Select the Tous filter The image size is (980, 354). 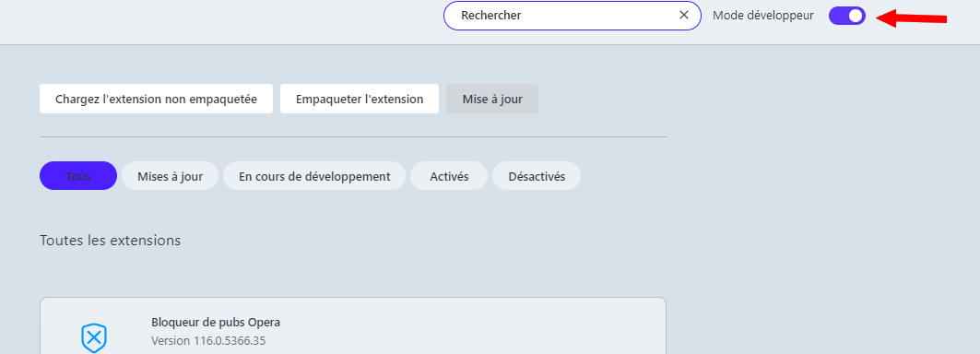click(x=78, y=176)
